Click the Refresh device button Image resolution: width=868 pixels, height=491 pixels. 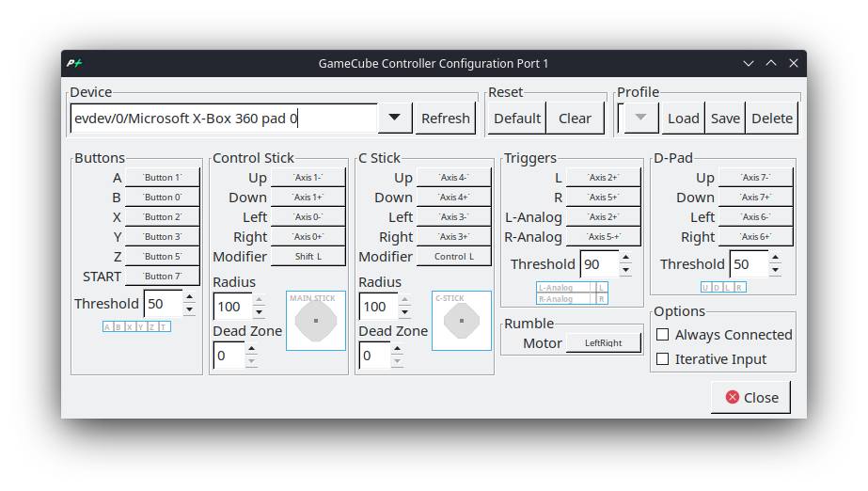446,118
